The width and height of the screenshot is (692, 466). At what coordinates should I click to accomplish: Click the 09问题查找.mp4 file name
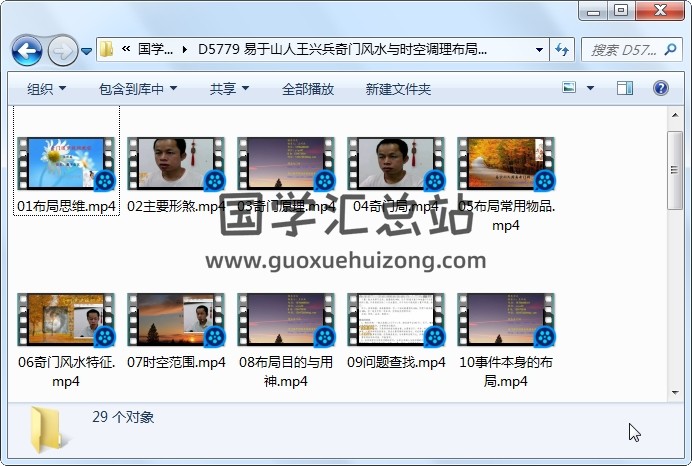click(396, 362)
